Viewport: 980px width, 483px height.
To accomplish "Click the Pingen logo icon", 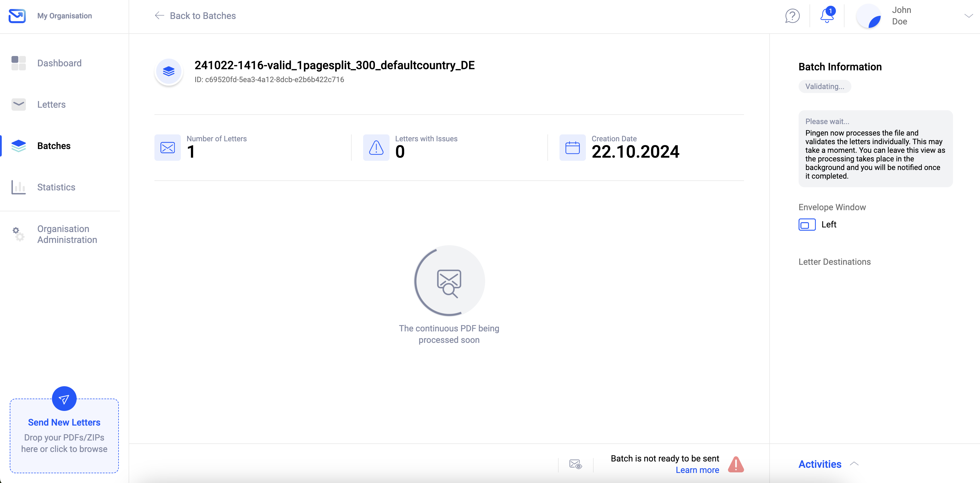I will tap(17, 16).
